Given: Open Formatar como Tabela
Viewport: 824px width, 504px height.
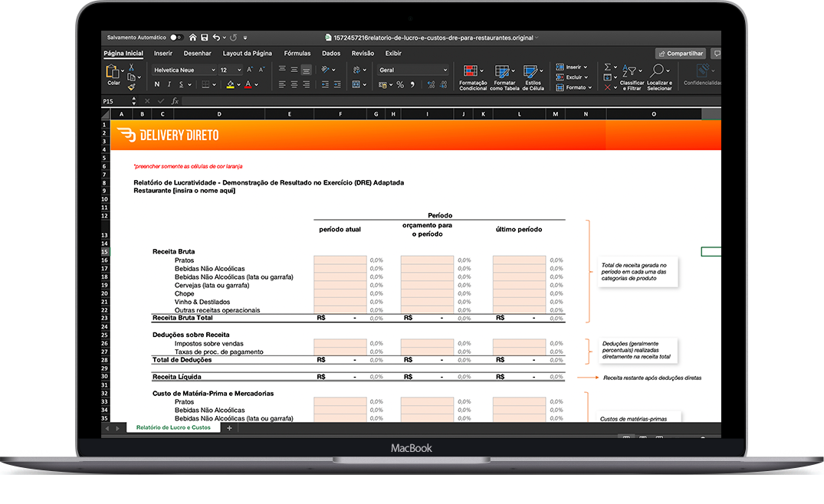Looking at the screenshot, I should 504,77.
